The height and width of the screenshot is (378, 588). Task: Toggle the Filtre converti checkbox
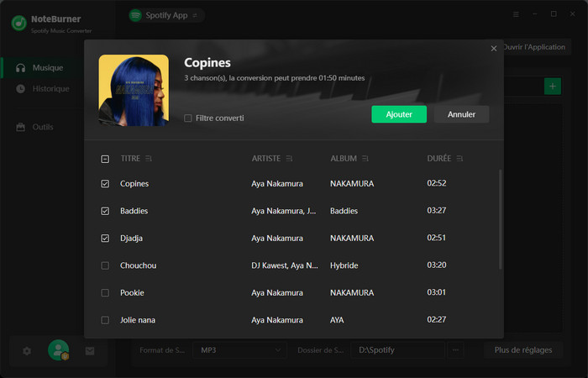(188, 118)
